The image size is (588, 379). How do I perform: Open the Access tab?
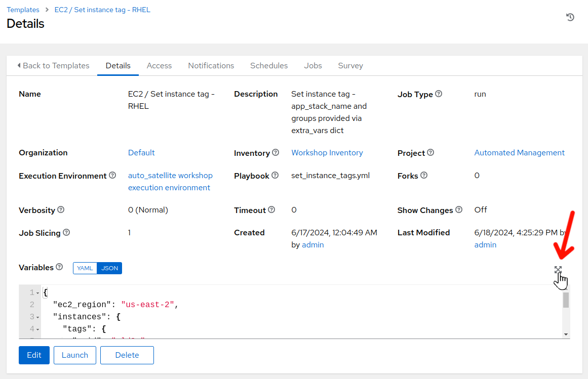coord(159,66)
